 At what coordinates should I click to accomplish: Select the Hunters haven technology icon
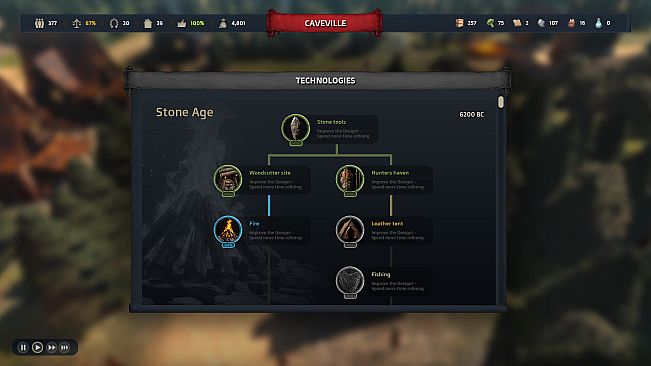pos(350,179)
